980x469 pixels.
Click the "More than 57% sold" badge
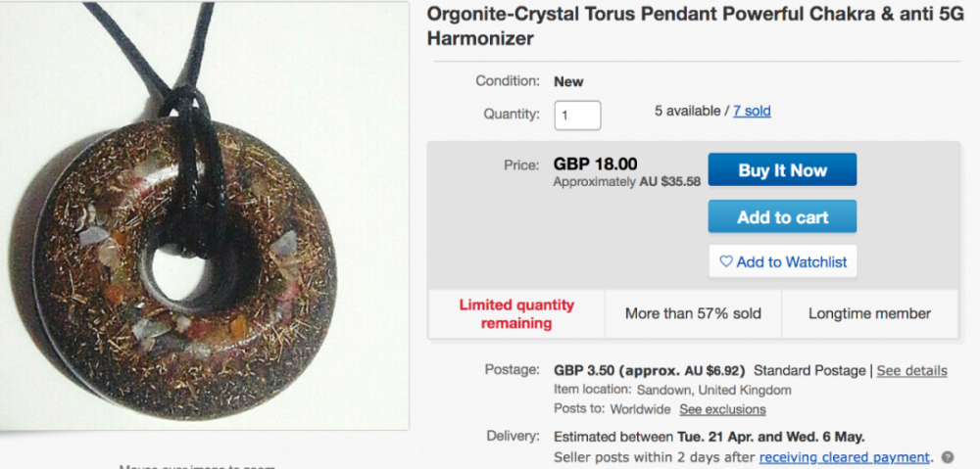pyautogui.click(x=693, y=314)
